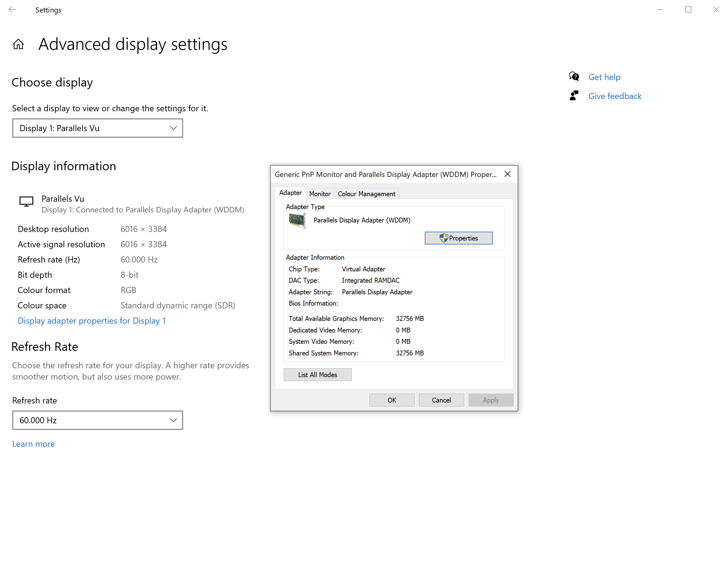This screenshot has height=566, width=728.
Task: Click the Home icon beside the title
Action: [x=18, y=44]
